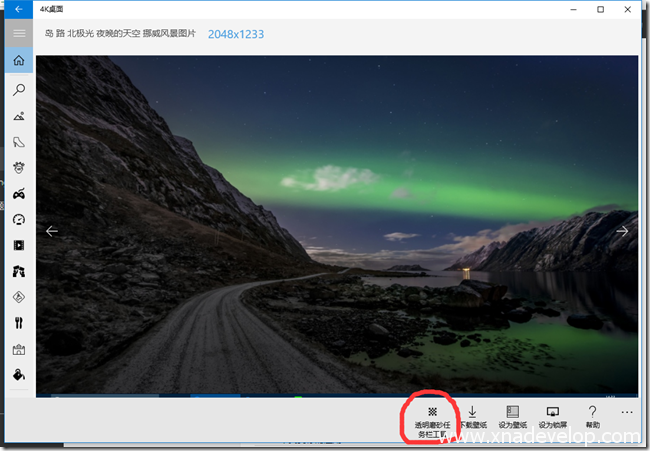650x451 pixels.
Task: Select the film strip movie category
Action: tap(19, 245)
